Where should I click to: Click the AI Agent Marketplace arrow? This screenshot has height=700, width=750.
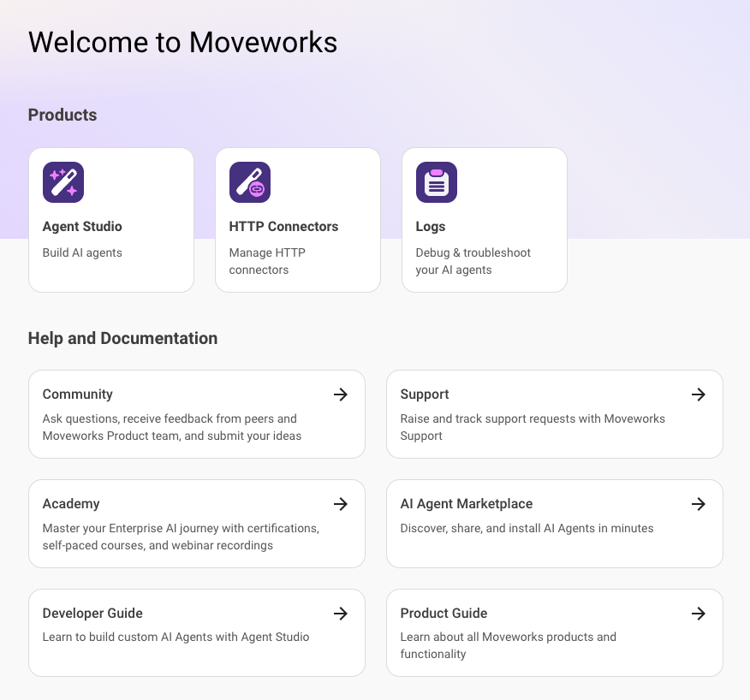point(699,504)
